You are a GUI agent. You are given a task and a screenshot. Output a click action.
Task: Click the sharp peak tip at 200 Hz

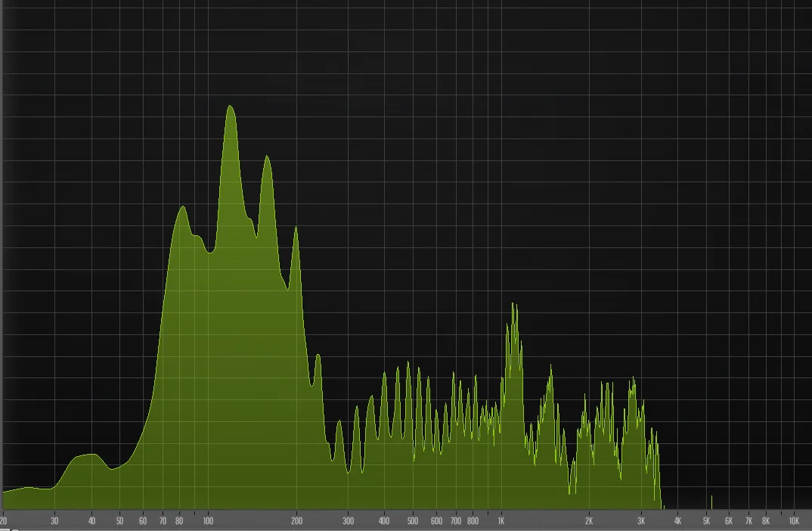coord(296,227)
